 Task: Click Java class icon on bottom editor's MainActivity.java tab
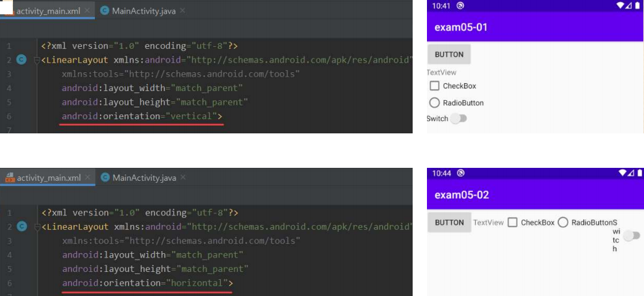click(105, 178)
